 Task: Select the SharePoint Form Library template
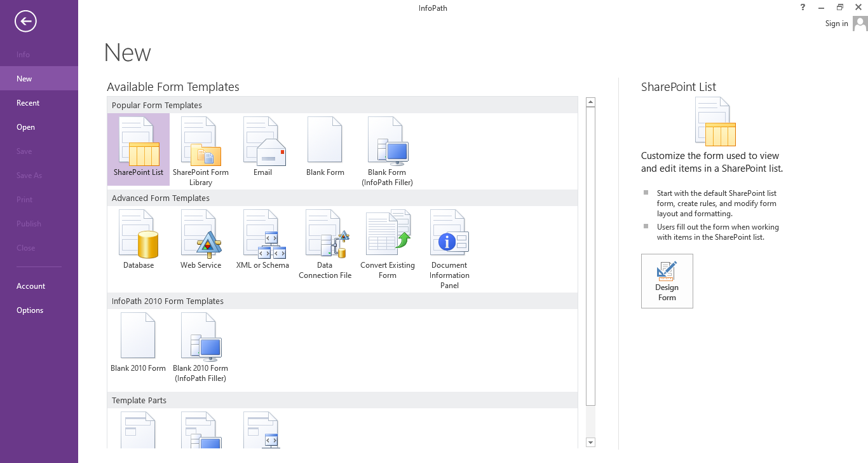click(201, 150)
